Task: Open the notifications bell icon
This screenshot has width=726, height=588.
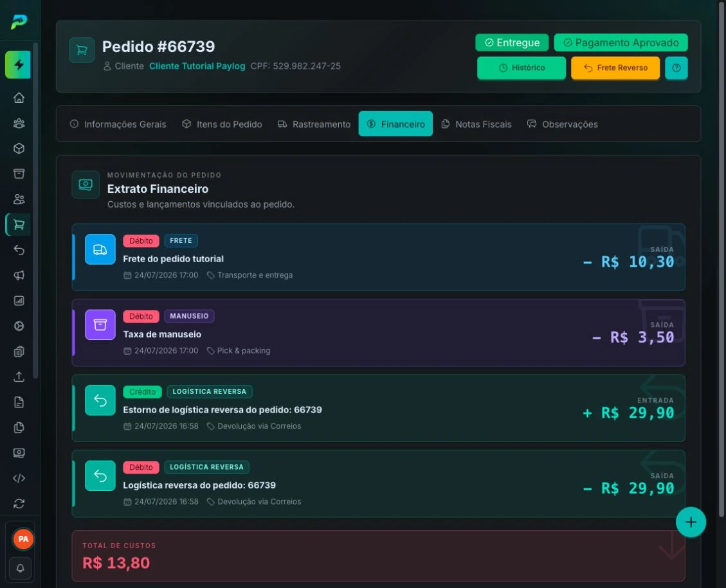Action: (x=21, y=569)
